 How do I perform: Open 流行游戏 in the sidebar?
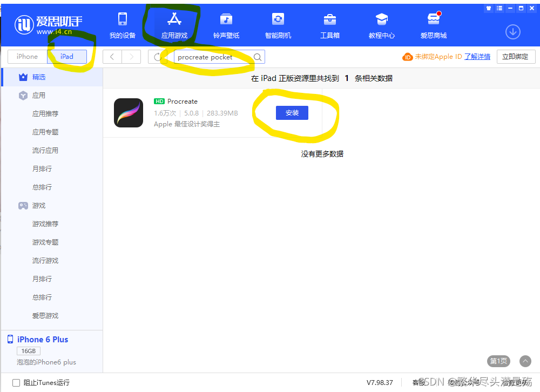pos(45,261)
